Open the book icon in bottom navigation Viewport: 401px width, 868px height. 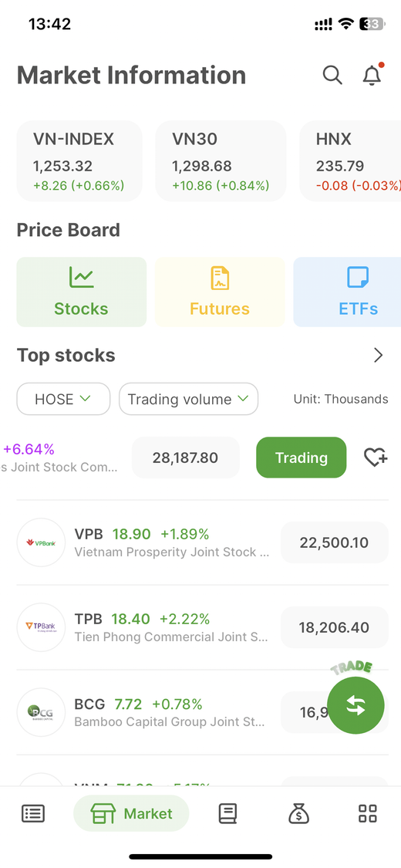coord(228,813)
